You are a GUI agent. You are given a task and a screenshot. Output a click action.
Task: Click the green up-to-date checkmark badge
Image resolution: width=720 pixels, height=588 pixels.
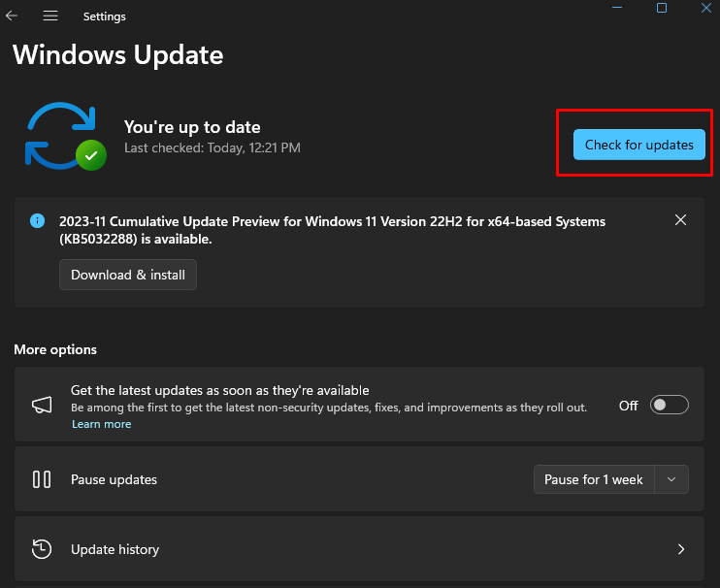(x=91, y=155)
